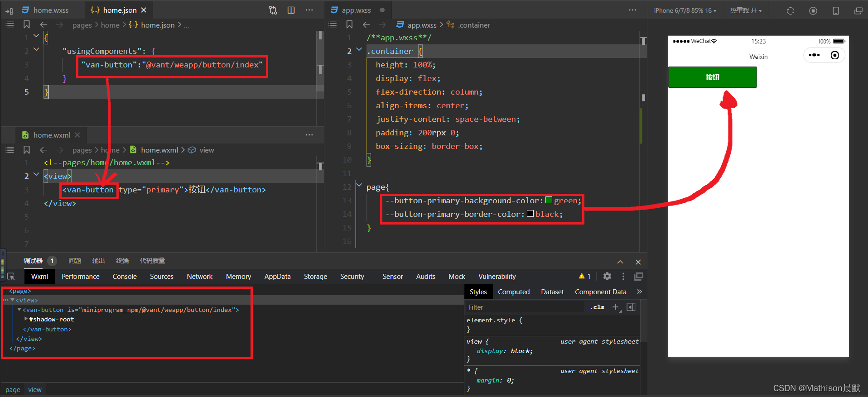Toggle the phone device frame icon
The width and height of the screenshot is (868, 397).
point(836,11)
